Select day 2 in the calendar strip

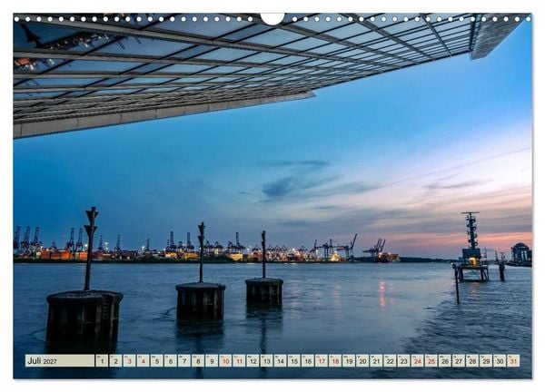point(115,360)
